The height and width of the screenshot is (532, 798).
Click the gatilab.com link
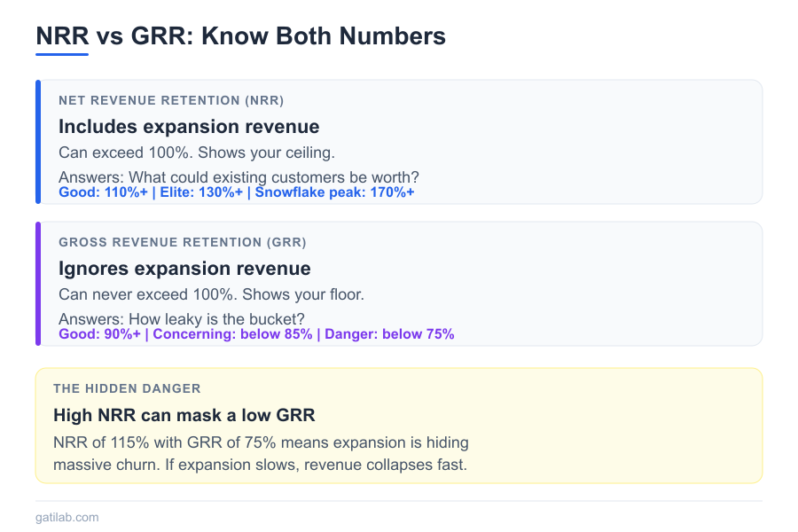[66, 517]
